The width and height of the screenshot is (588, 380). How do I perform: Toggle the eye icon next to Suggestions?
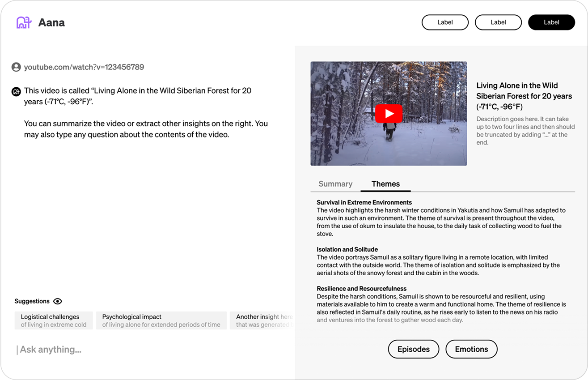coord(58,301)
